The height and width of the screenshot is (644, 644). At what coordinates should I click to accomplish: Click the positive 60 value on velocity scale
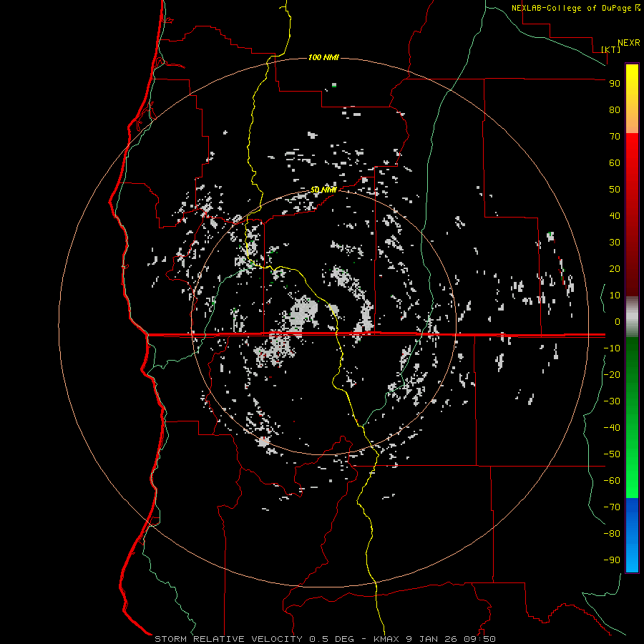pyautogui.click(x=615, y=163)
